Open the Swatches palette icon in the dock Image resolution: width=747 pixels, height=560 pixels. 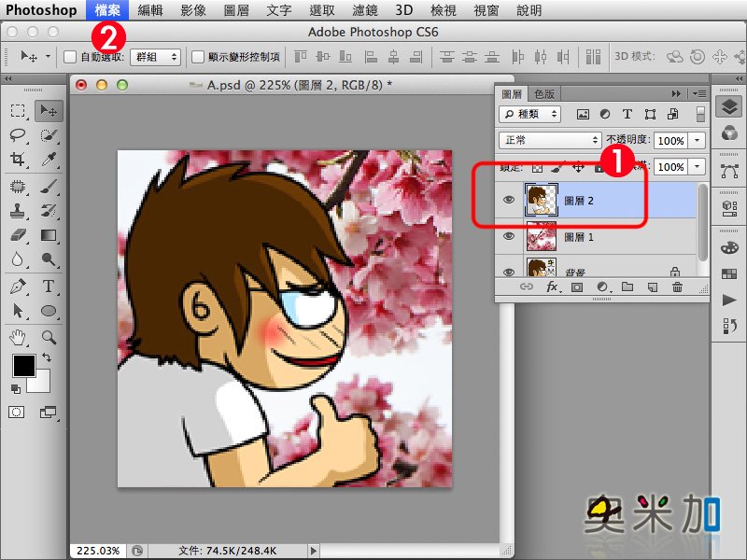click(x=729, y=273)
